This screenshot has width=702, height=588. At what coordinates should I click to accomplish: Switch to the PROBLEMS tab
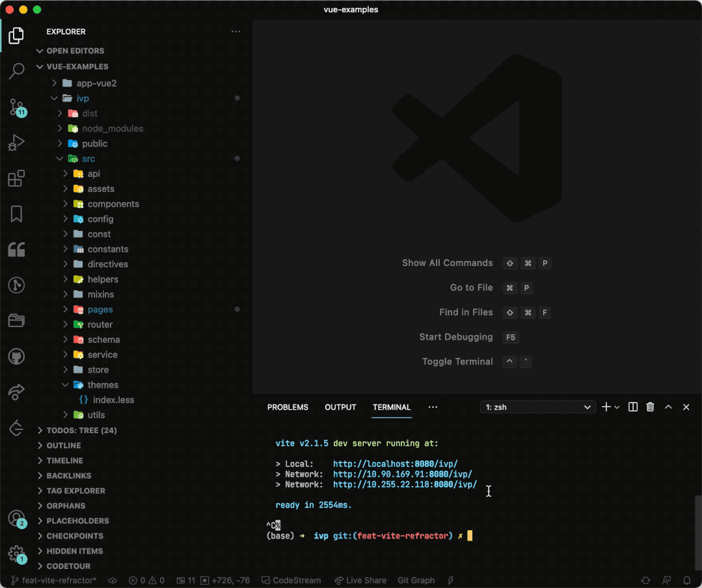tap(288, 407)
